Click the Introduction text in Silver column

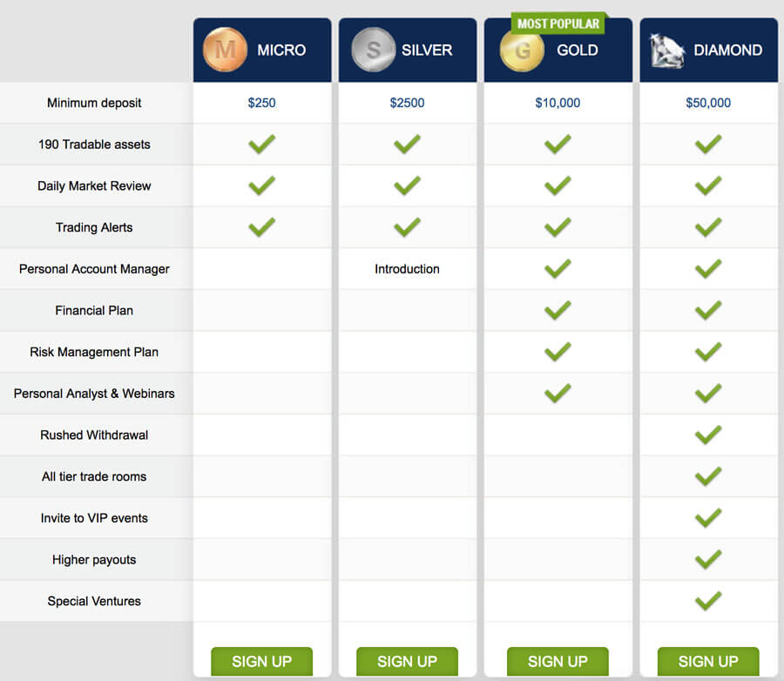click(407, 269)
